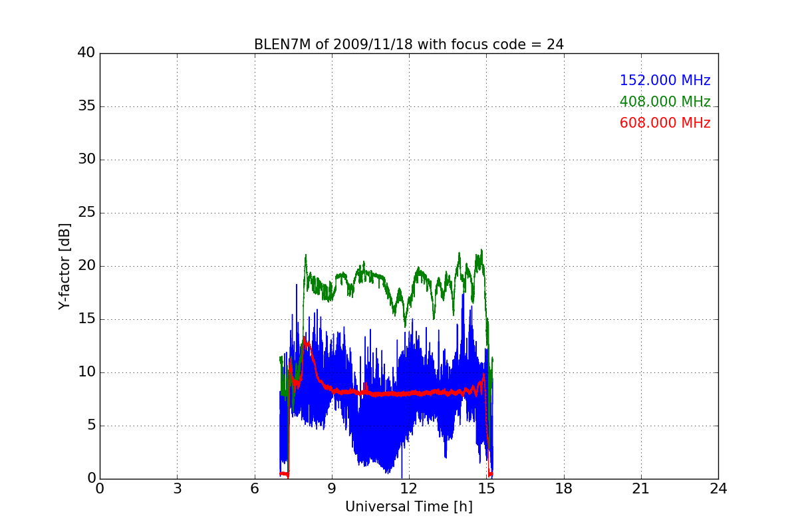Screen dimensions: 798x532
Task: Click the y-axis tick value '40'
Action: (x=86, y=53)
